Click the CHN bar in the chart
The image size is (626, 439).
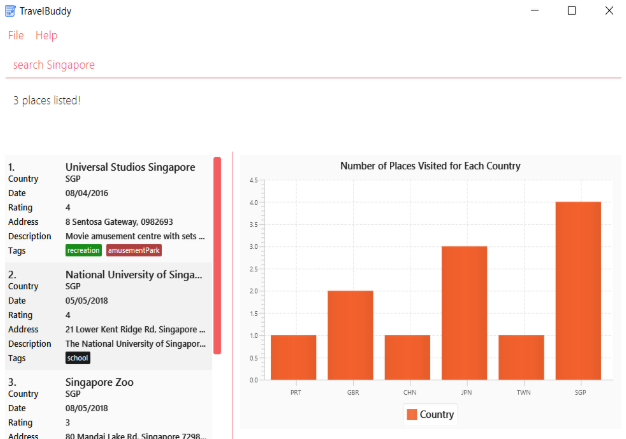(x=407, y=358)
